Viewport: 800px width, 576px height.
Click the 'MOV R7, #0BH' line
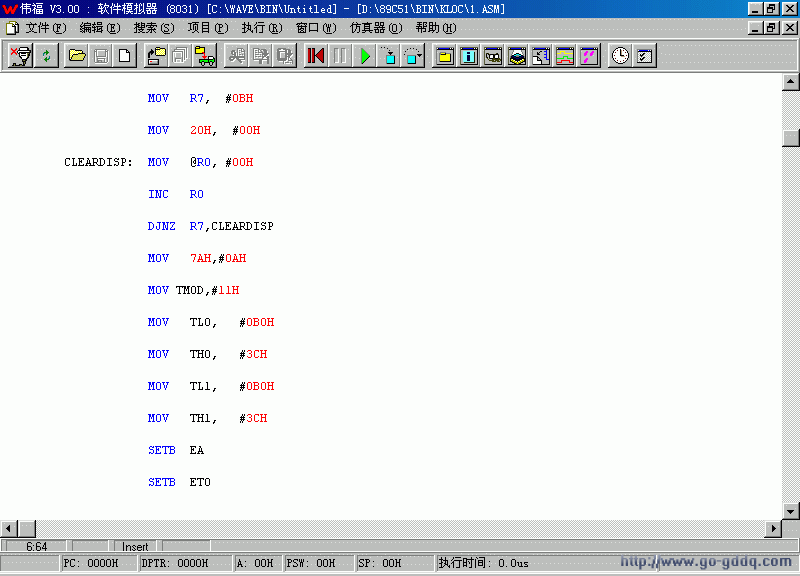(201, 98)
